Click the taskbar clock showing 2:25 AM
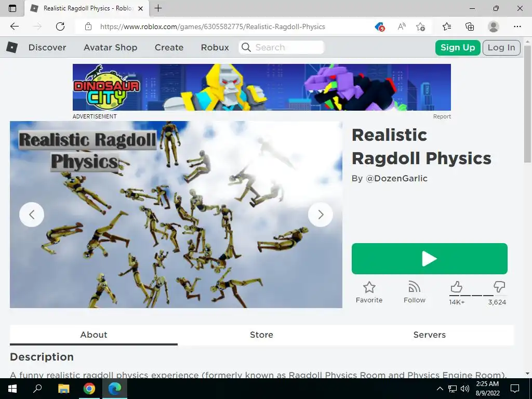 (x=487, y=389)
